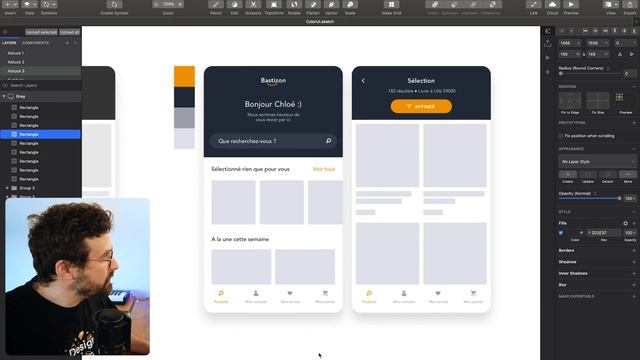640x360 pixels.
Task: Click the orange color swatch on canvas
Action: tap(184, 76)
